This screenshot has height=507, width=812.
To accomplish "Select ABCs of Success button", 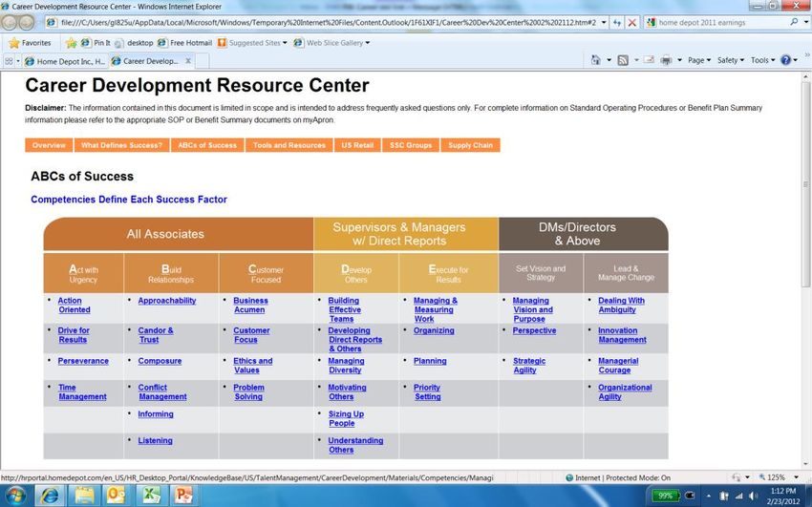I will (x=207, y=145).
